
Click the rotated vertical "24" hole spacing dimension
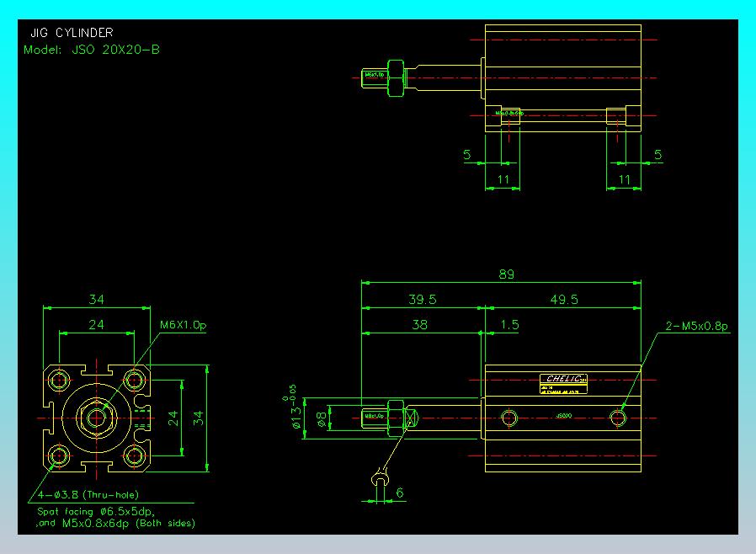[173, 418]
